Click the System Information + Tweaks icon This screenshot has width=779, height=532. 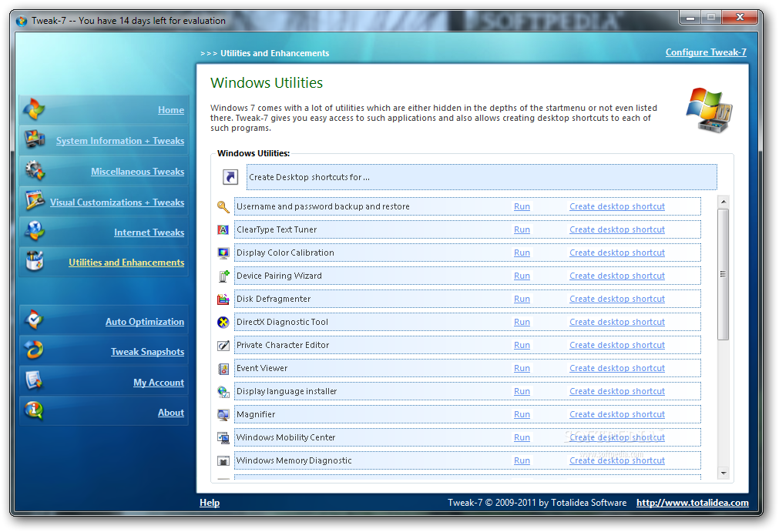[x=34, y=139]
